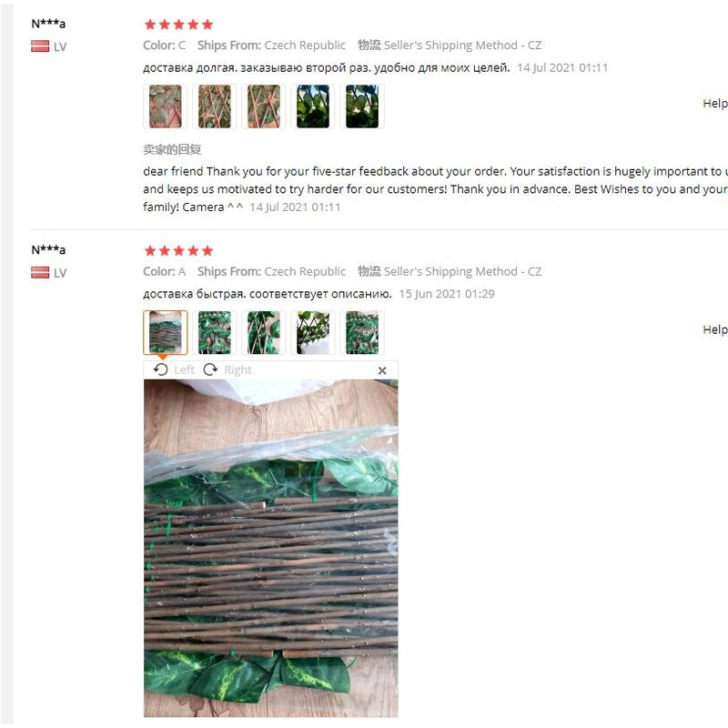The height and width of the screenshot is (728, 728).
Task: Open fourth thumbnail of July 14 review
Action: coord(313,106)
